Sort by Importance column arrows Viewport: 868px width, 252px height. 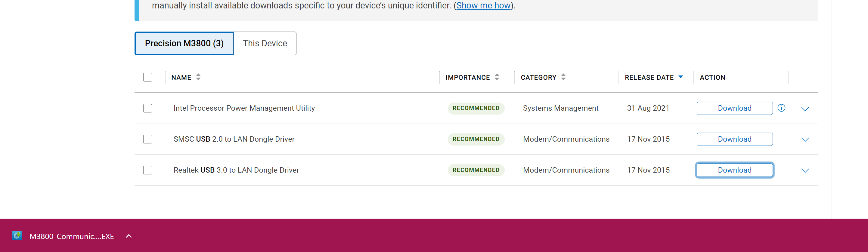pyautogui.click(x=497, y=77)
